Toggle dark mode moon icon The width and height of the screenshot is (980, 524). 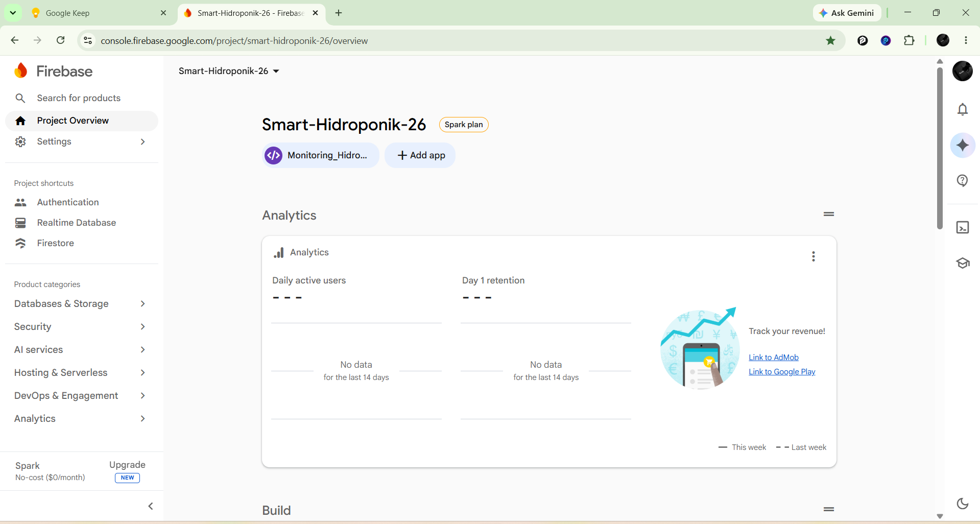click(x=963, y=504)
